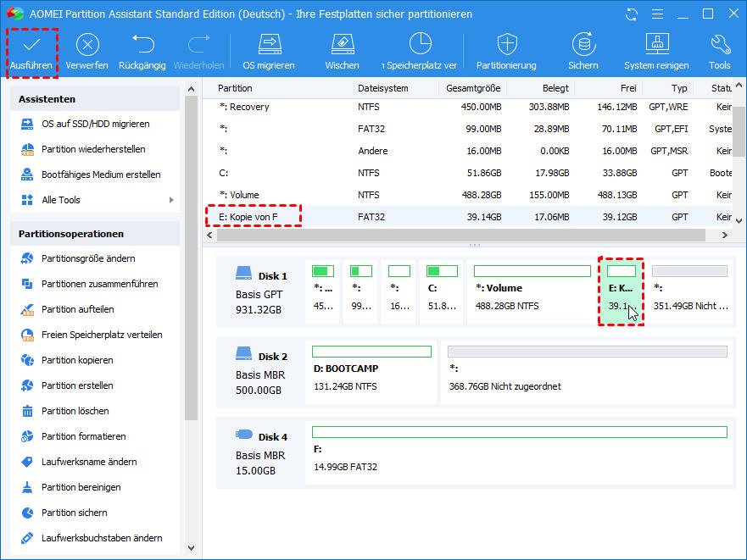Select Partition formatieren operation
Image resolution: width=747 pixels, height=560 pixels.
click(83, 436)
